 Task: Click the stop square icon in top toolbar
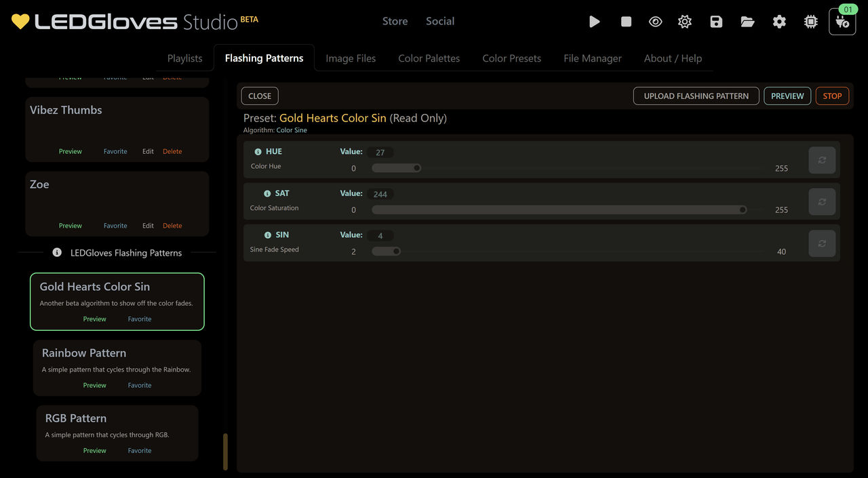[x=626, y=22]
